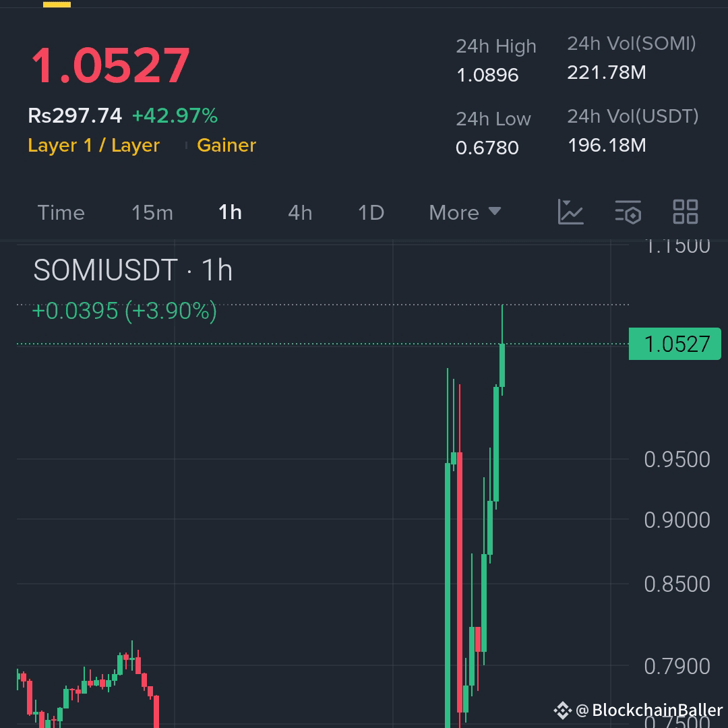Switch to the 4h timeframe tab
Image resolution: width=728 pixels, height=728 pixels.
coord(299,212)
